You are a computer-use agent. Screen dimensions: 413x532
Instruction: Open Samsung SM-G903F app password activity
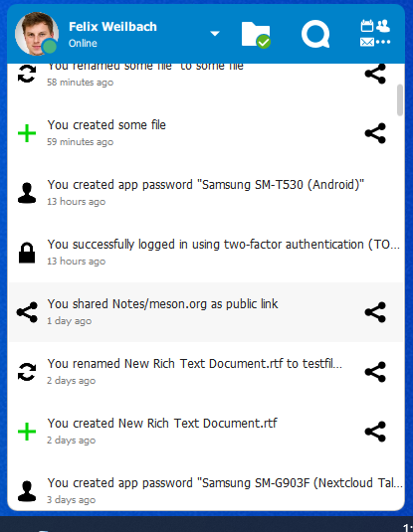click(205, 490)
